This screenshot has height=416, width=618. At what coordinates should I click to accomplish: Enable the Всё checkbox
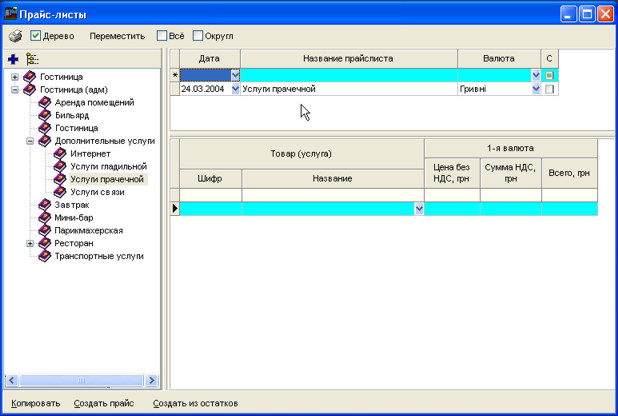pyautogui.click(x=162, y=36)
